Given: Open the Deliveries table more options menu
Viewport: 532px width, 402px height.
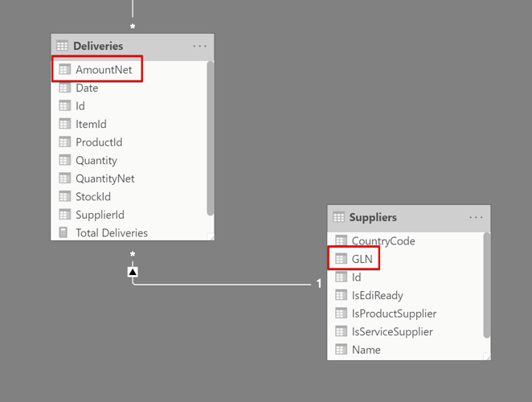Looking at the screenshot, I should tap(200, 46).
